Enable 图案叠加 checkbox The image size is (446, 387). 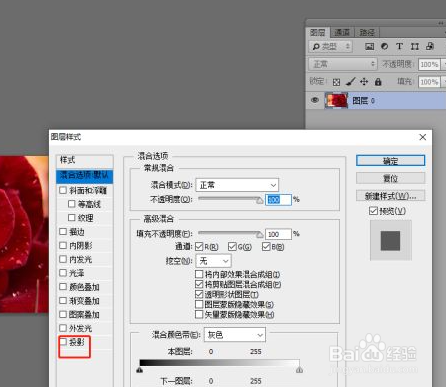pyautogui.click(x=63, y=314)
